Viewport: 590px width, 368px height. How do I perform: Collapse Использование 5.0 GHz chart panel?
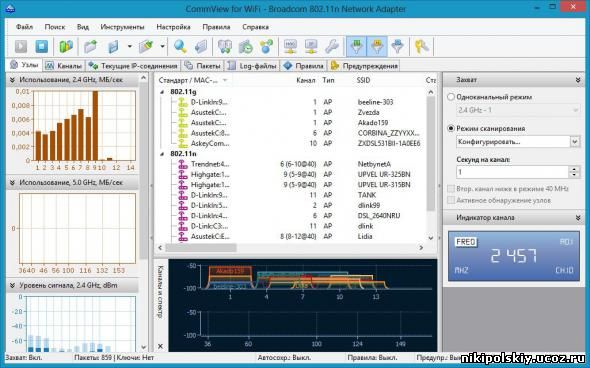pos(12,182)
